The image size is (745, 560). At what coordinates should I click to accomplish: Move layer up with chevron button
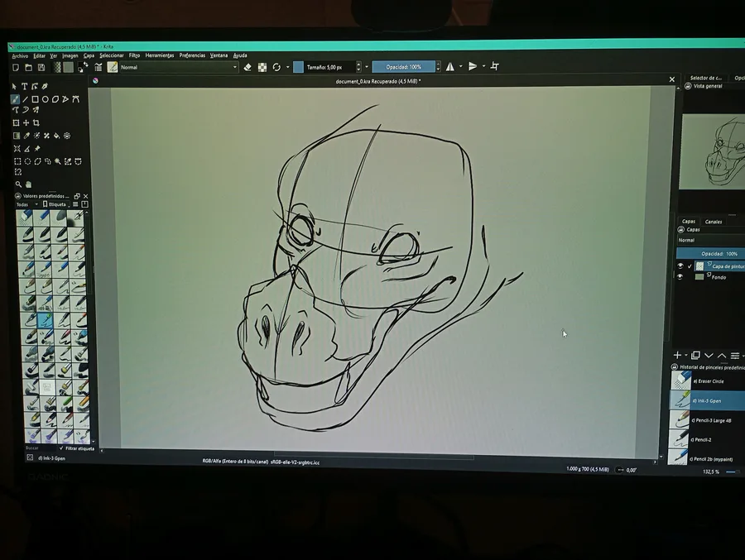coord(722,356)
